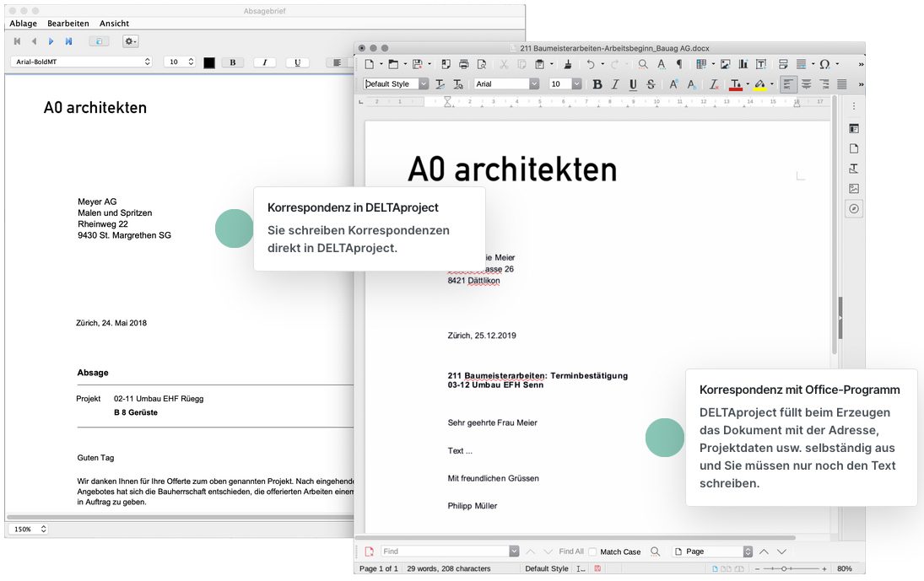Expand the Arial-BoldMT font selector
Screen dimensions: 924x581
tap(148, 62)
